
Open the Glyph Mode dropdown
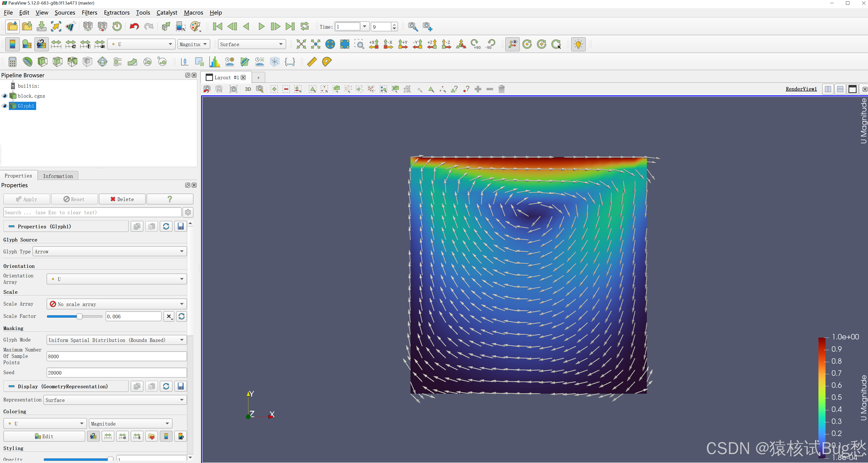coord(116,340)
